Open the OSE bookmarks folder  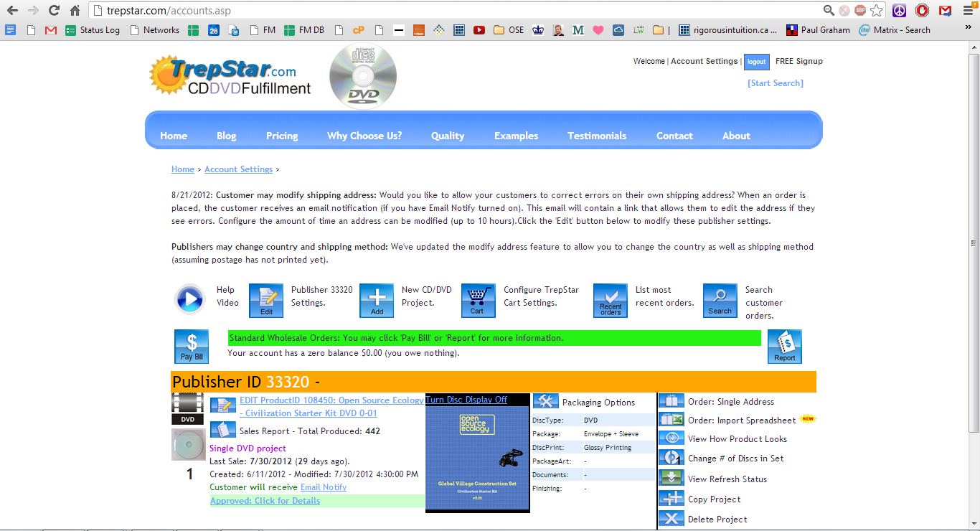(509, 30)
